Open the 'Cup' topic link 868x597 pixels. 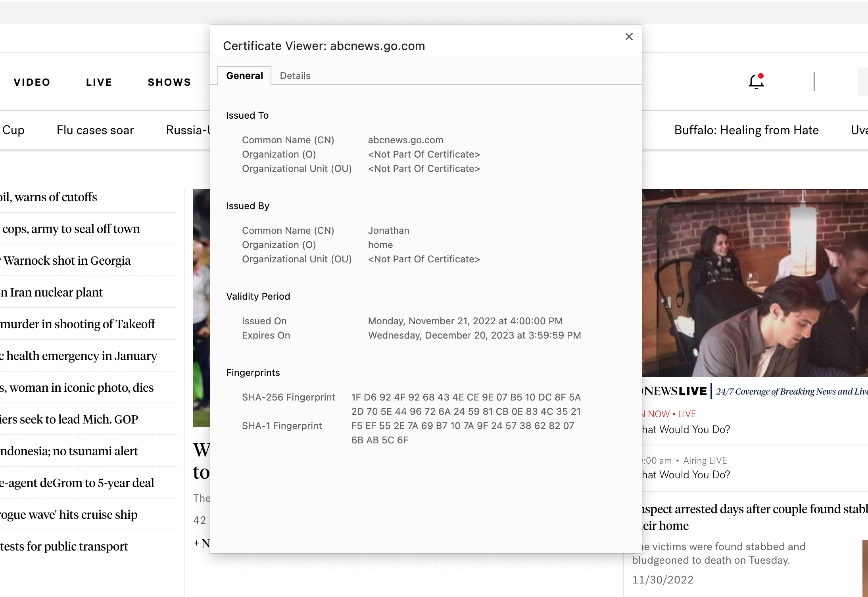pyautogui.click(x=13, y=130)
